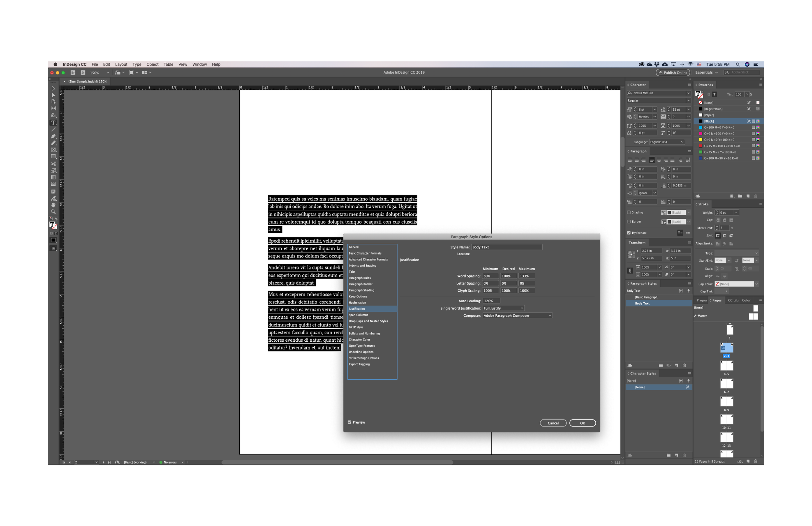Open stroke Weight dropdown
The width and height of the screenshot is (812, 526).
tap(736, 213)
